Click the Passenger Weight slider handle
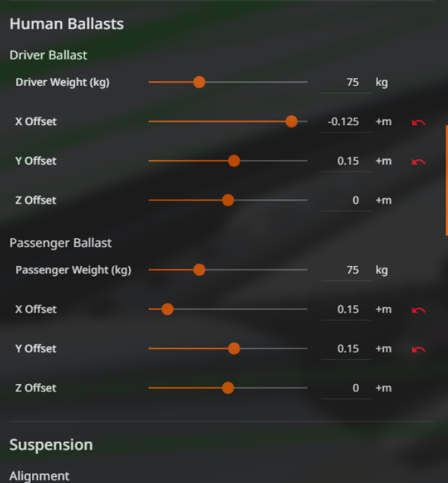This screenshot has width=448, height=483. [x=199, y=269]
